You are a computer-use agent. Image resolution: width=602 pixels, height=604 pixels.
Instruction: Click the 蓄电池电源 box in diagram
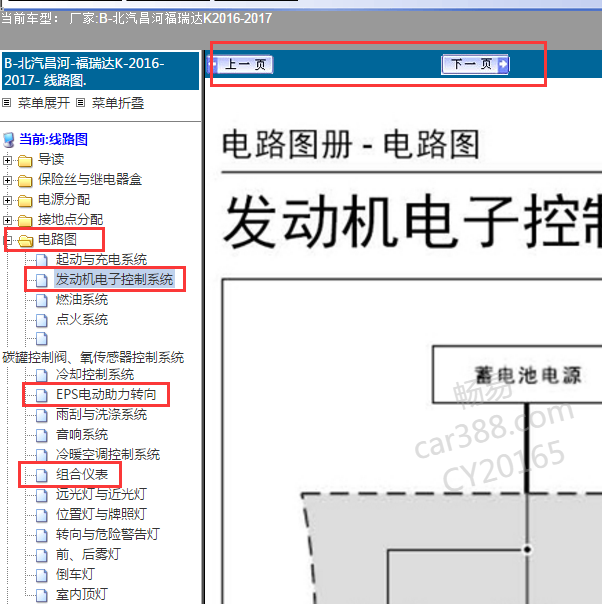pos(517,375)
